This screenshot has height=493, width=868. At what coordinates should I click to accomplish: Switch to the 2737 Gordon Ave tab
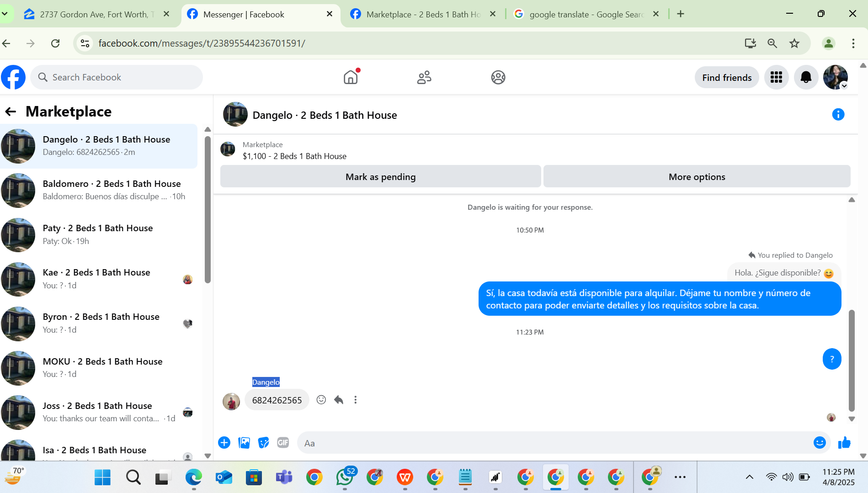coord(96,14)
